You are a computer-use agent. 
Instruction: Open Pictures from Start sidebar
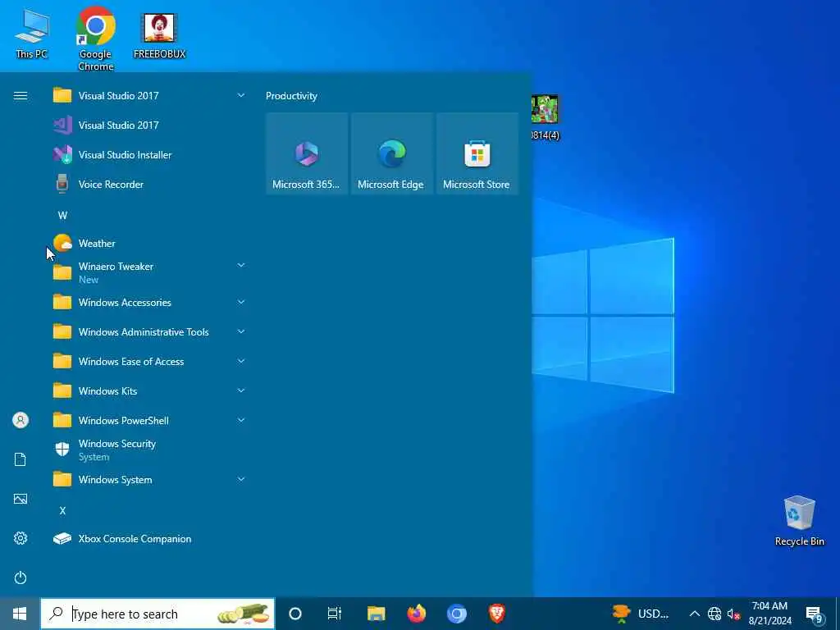[21, 500]
